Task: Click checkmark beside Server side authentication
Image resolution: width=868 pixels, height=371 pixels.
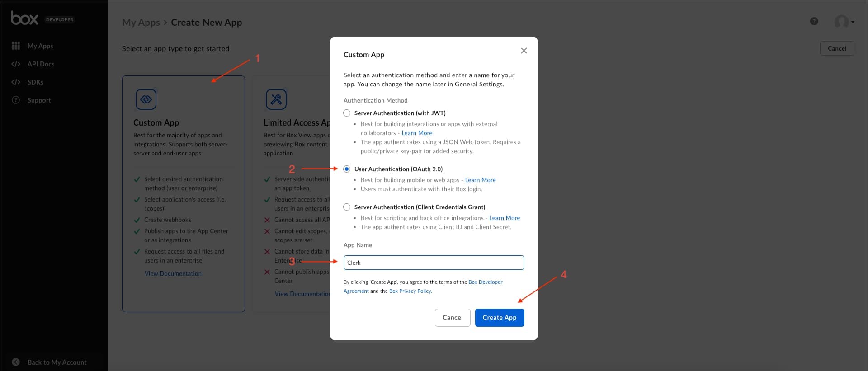Action: (267, 179)
